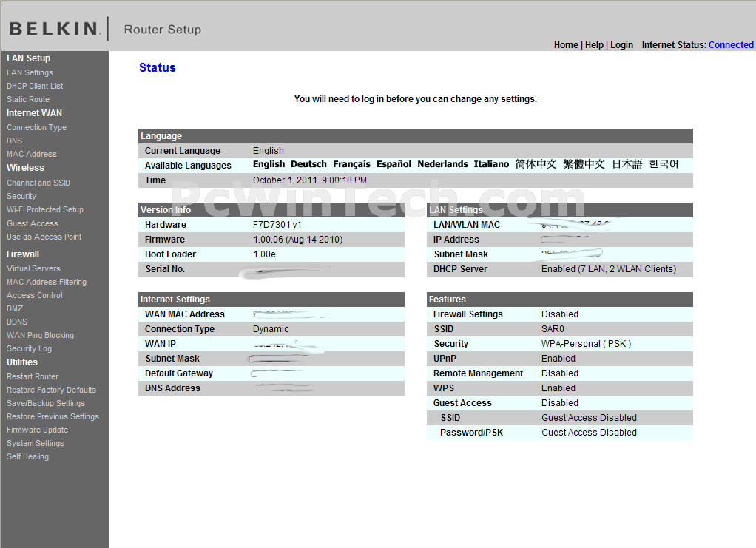Click the WPA-Personal ( PSK ) value
The height and width of the screenshot is (548, 756).
[x=587, y=344]
